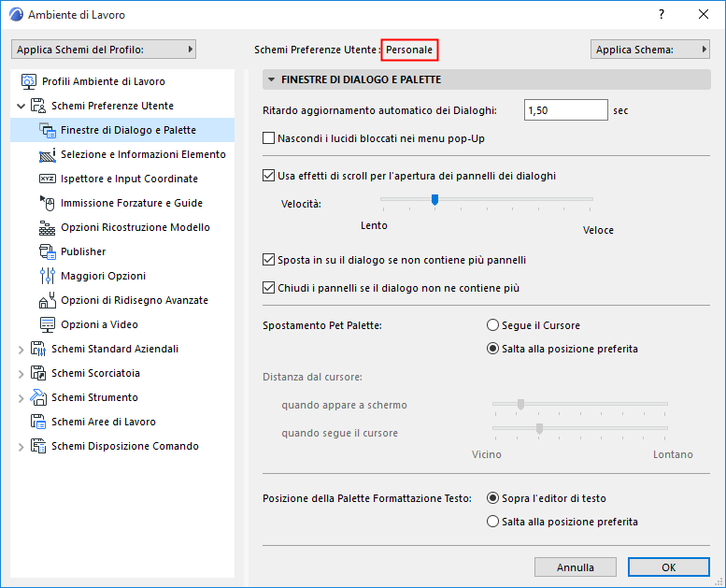Click the Profili Ambiente di Lavoro icon
The image size is (726, 588).
pos(29,81)
